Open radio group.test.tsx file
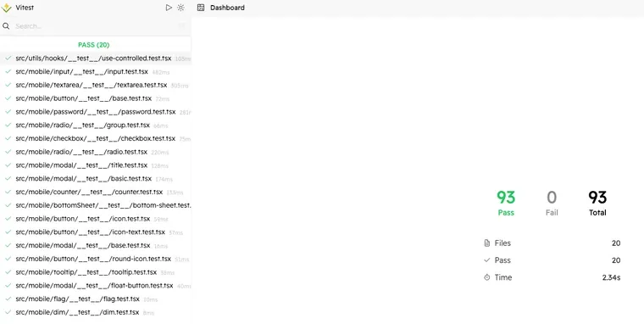The height and width of the screenshot is (324, 644). (x=95, y=125)
